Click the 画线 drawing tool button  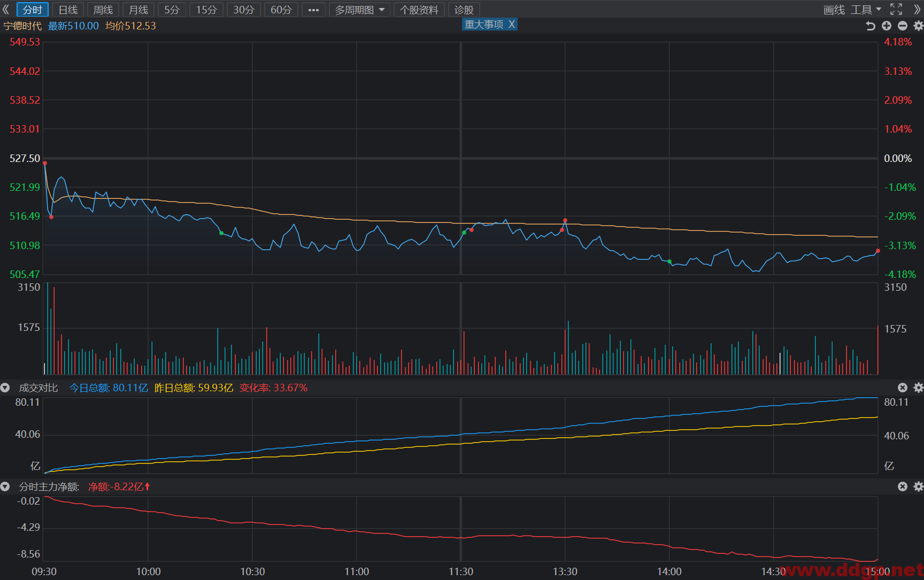click(x=834, y=10)
